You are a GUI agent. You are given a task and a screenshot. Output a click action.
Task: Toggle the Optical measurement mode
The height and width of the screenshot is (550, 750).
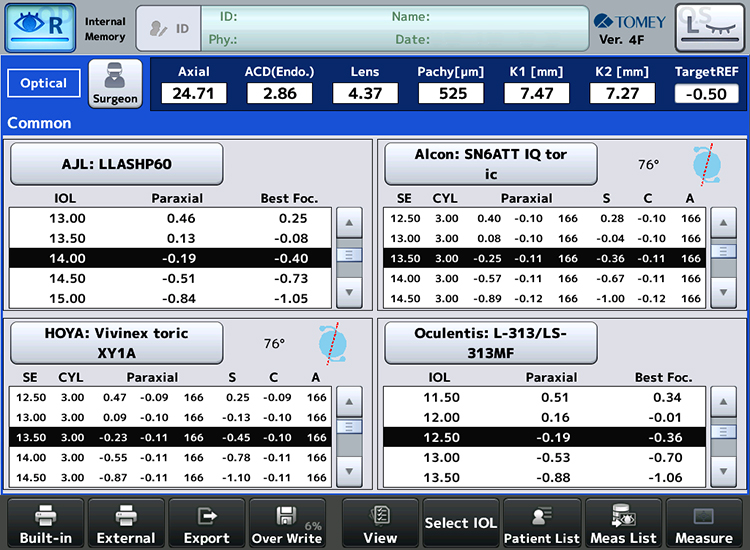[43, 84]
